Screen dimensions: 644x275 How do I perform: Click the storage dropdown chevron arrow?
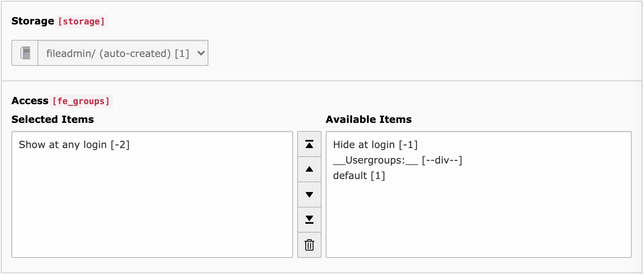tap(200, 52)
